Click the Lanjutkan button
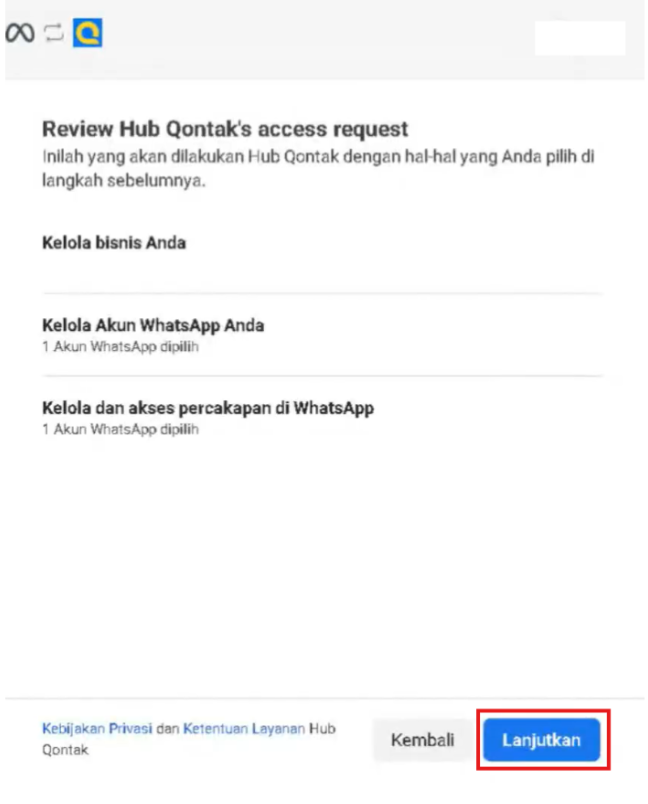The image size is (648, 804). [x=541, y=739]
